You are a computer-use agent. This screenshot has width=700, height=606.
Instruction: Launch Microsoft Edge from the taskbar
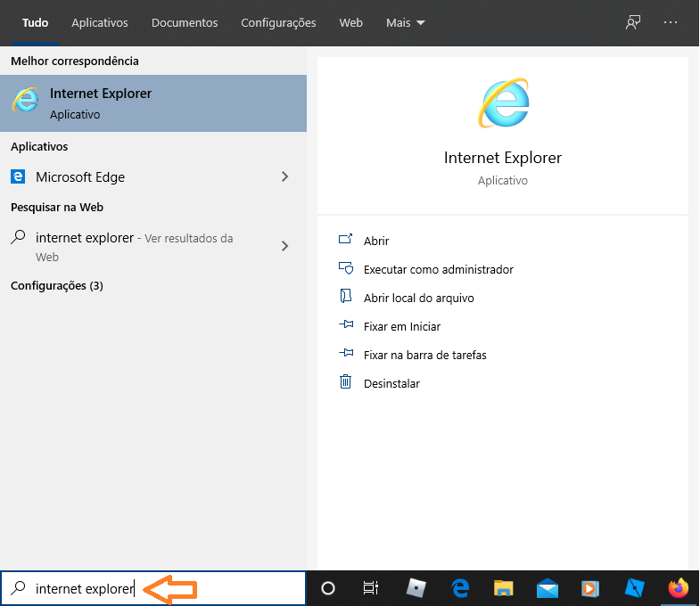pyautogui.click(x=460, y=588)
